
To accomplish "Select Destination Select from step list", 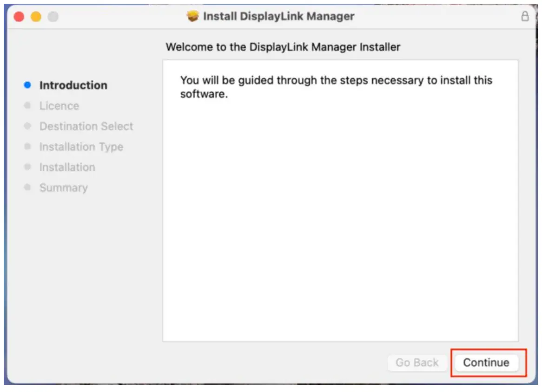I will coord(86,126).
